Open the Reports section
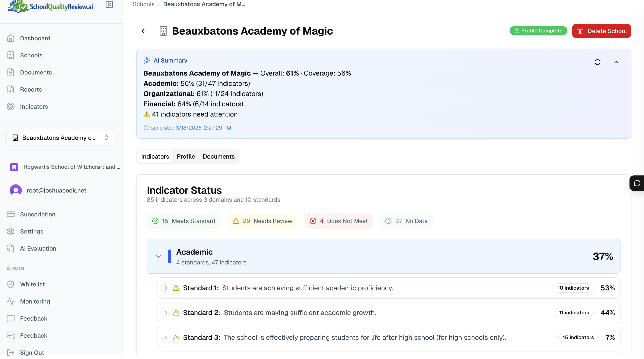The image size is (644, 359). (31, 89)
